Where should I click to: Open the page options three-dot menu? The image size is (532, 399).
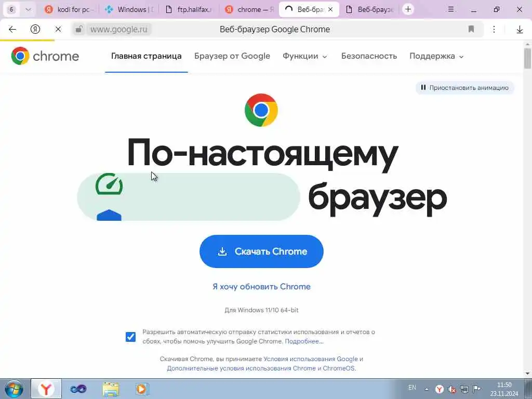pyautogui.click(x=494, y=30)
